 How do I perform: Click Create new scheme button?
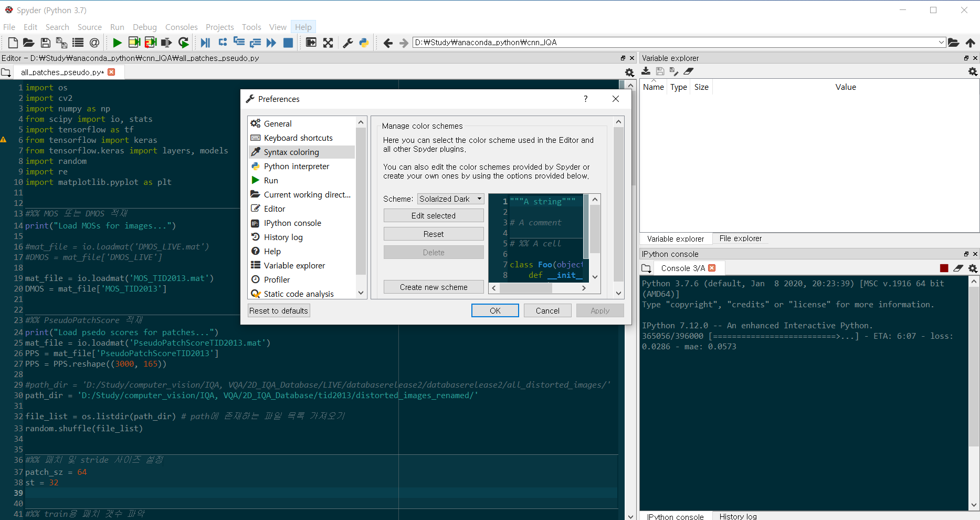click(x=434, y=287)
